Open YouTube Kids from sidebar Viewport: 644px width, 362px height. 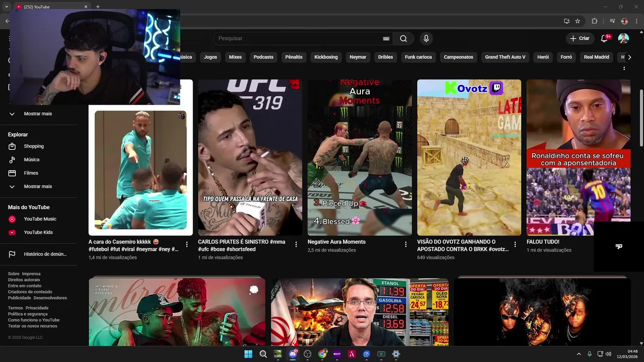38,232
